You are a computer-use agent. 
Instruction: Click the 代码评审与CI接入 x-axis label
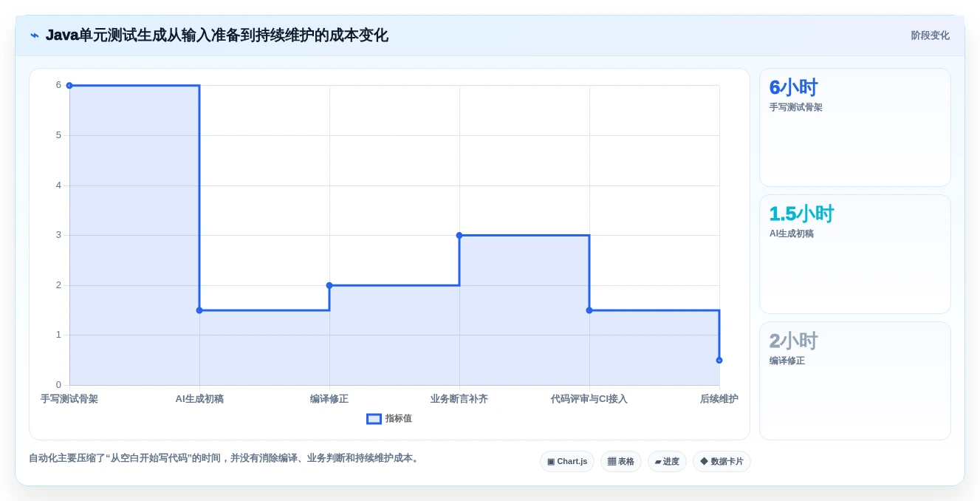tap(589, 399)
